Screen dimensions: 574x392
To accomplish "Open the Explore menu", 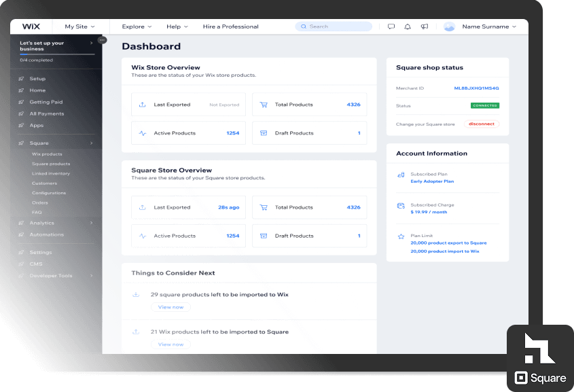I will pyautogui.click(x=136, y=26).
